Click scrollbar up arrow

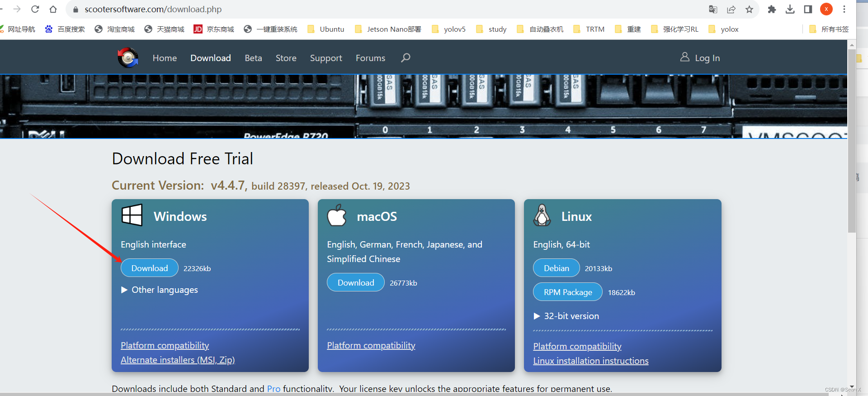(x=852, y=45)
